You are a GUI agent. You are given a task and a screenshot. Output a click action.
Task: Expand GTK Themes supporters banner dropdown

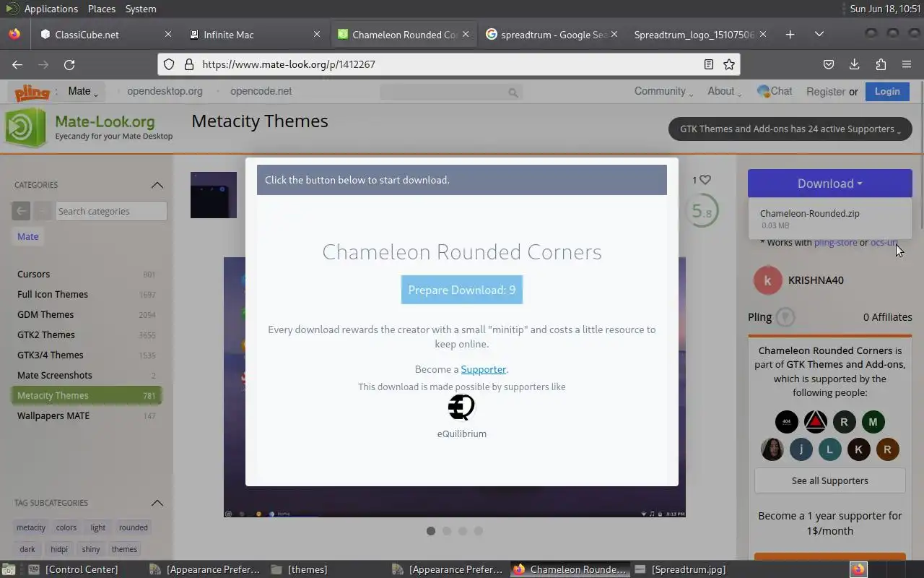click(790, 129)
